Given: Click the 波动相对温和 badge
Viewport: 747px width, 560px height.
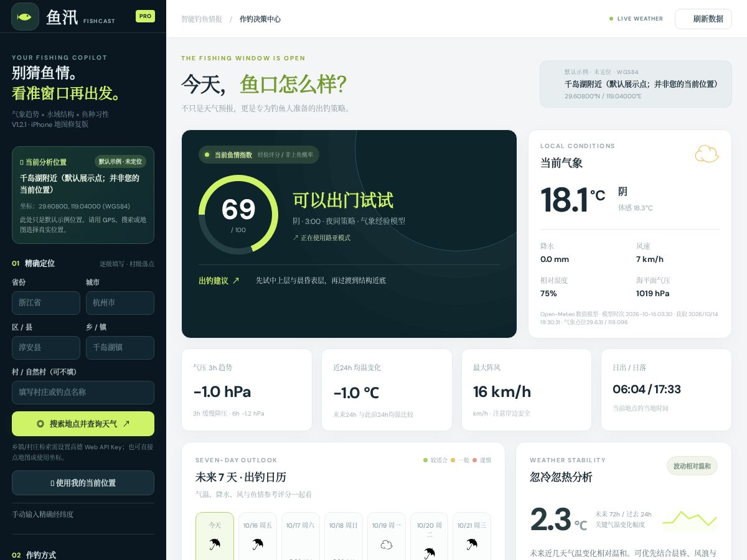Looking at the screenshot, I should (x=692, y=465).
